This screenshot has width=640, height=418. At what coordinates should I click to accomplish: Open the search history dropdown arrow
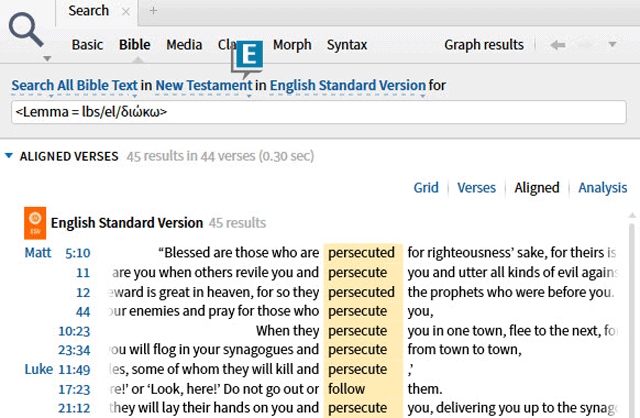612,44
